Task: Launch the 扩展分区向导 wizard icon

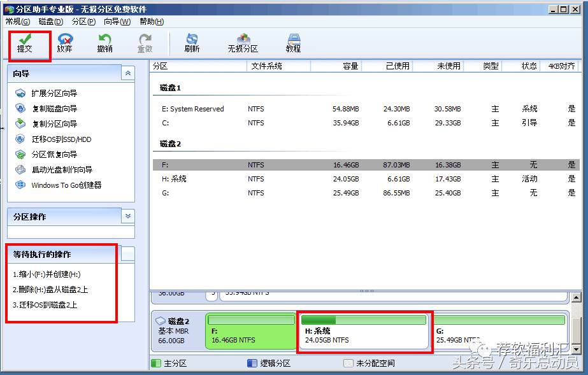Action: [54, 93]
